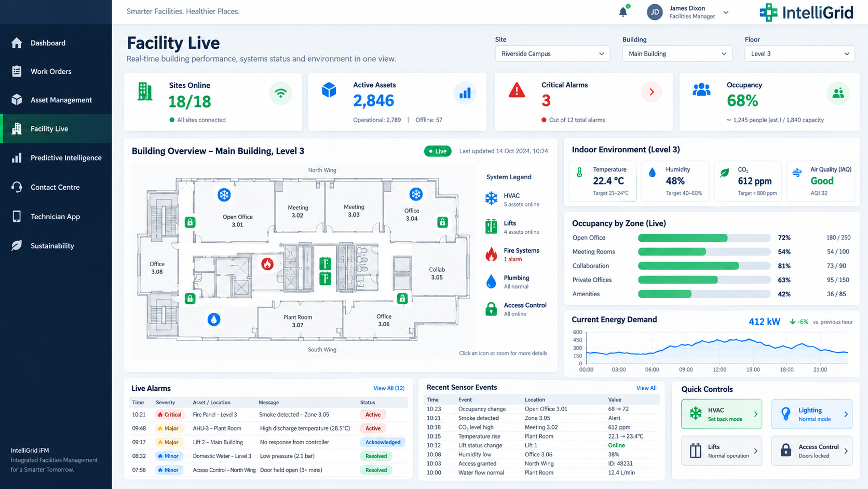The image size is (868, 489).
Task: Click the Sites Online wifi icon
Action: (x=281, y=94)
